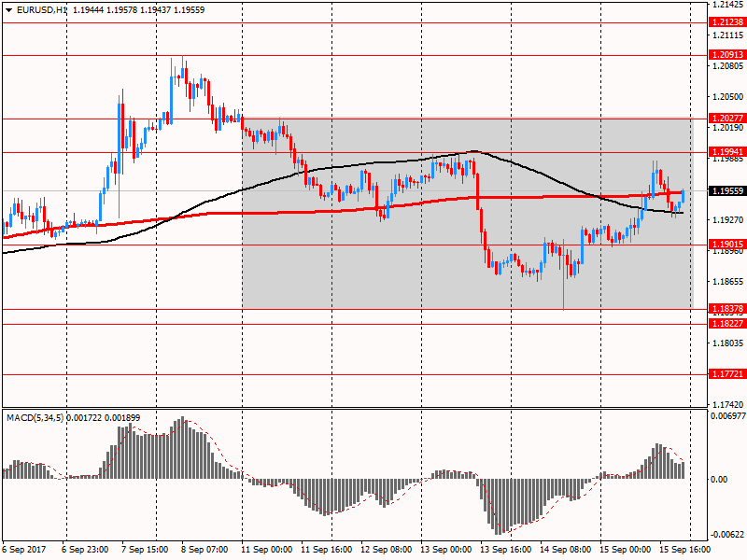Select the 1.18655 price scale value

click(x=728, y=282)
